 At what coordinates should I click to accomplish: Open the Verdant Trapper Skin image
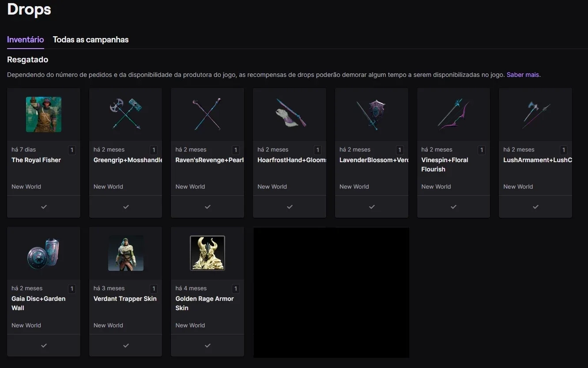(126, 253)
